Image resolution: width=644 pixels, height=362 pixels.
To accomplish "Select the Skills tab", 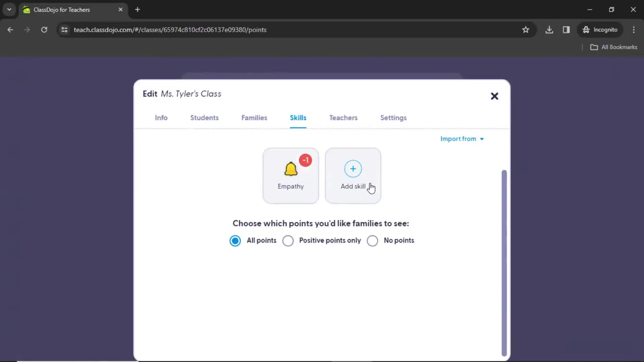I will point(298,118).
